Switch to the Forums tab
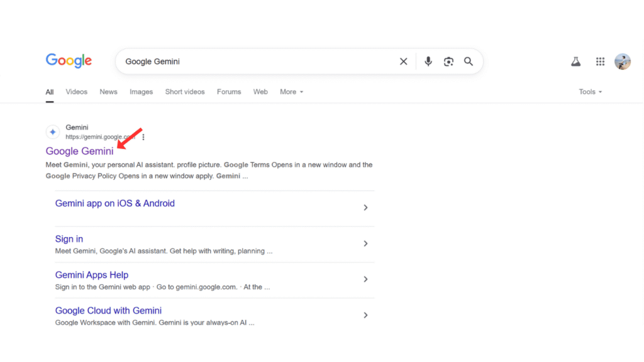The height and width of the screenshot is (362, 644). pyautogui.click(x=229, y=92)
